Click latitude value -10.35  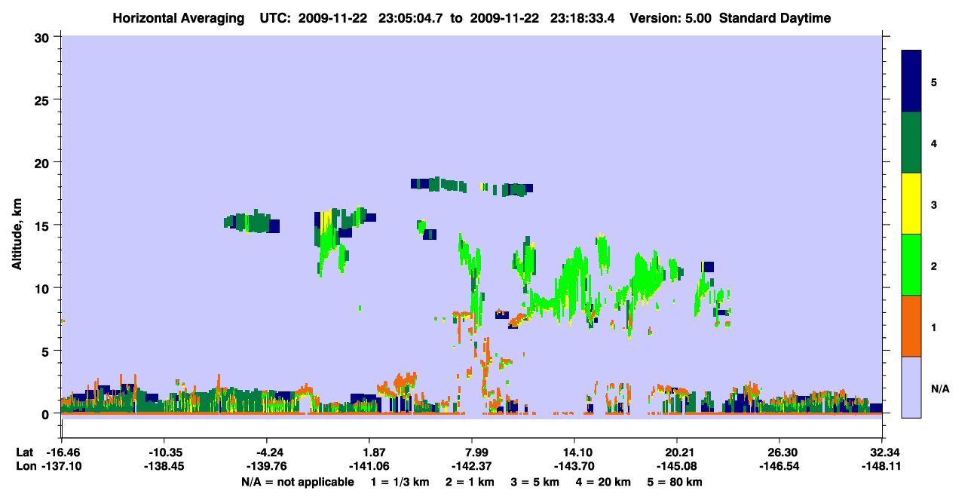pyautogui.click(x=164, y=452)
